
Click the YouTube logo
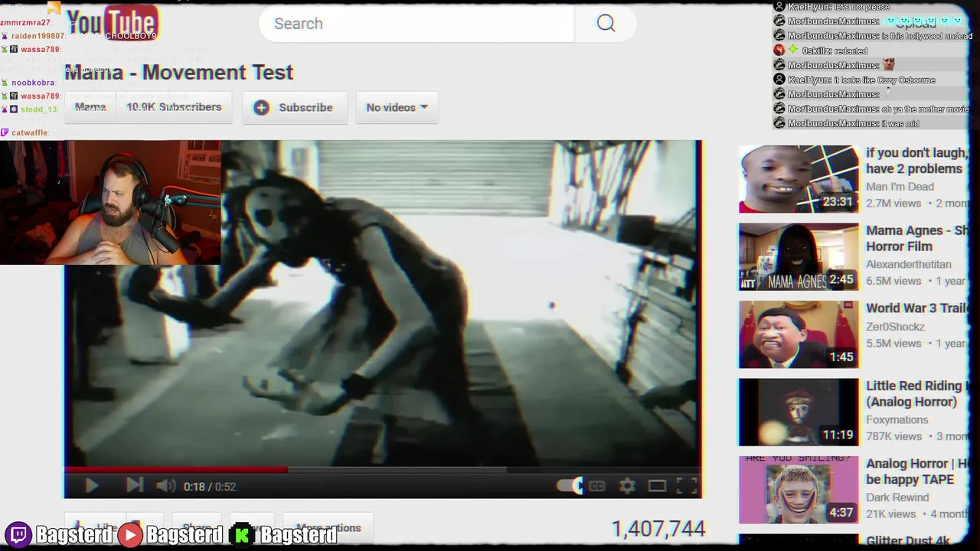click(112, 24)
